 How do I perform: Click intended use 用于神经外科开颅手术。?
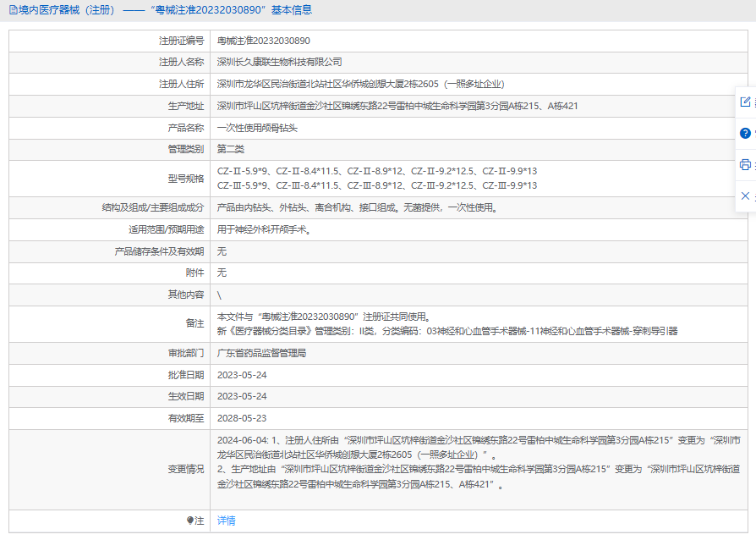pos(264,229)
